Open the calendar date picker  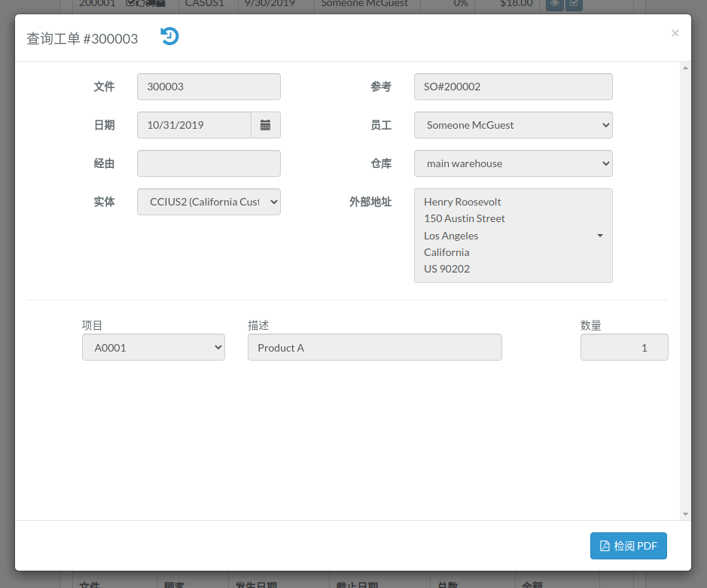[266, 125]
